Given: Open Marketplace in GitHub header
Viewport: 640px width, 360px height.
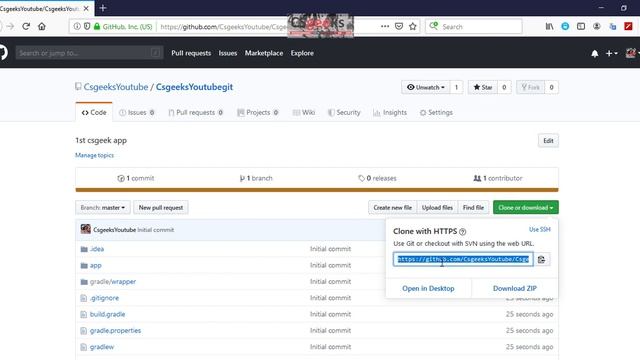Looking at the screenshot, I should coord(264,53).
